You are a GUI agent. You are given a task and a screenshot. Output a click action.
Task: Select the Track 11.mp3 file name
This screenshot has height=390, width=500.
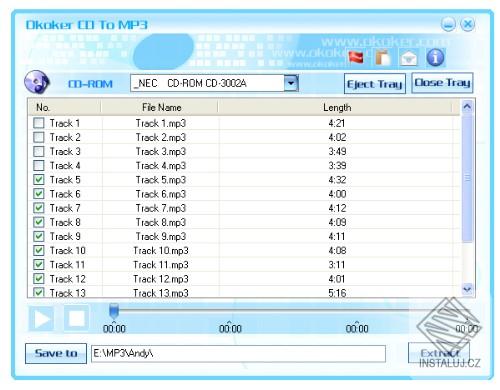(x=161, y=265)
